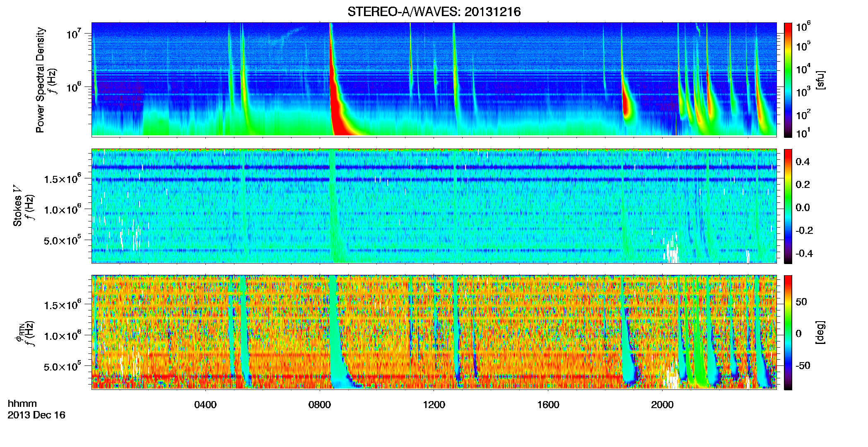Image resolution: width=868 pixels, height=447 pixels.
Task: Click the -50 label on degrees colorbar
Action: click(x=803, y=365)
